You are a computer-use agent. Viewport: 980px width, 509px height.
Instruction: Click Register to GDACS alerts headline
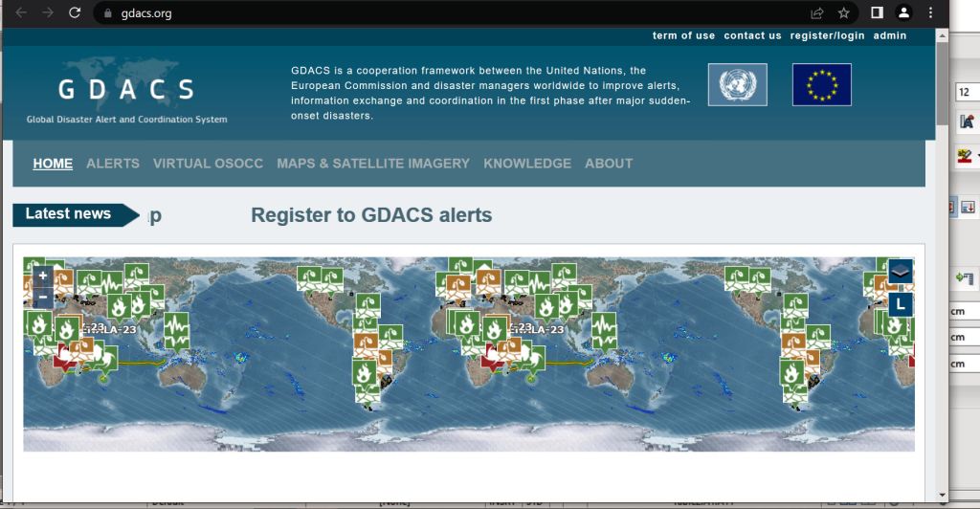[371, 215]
